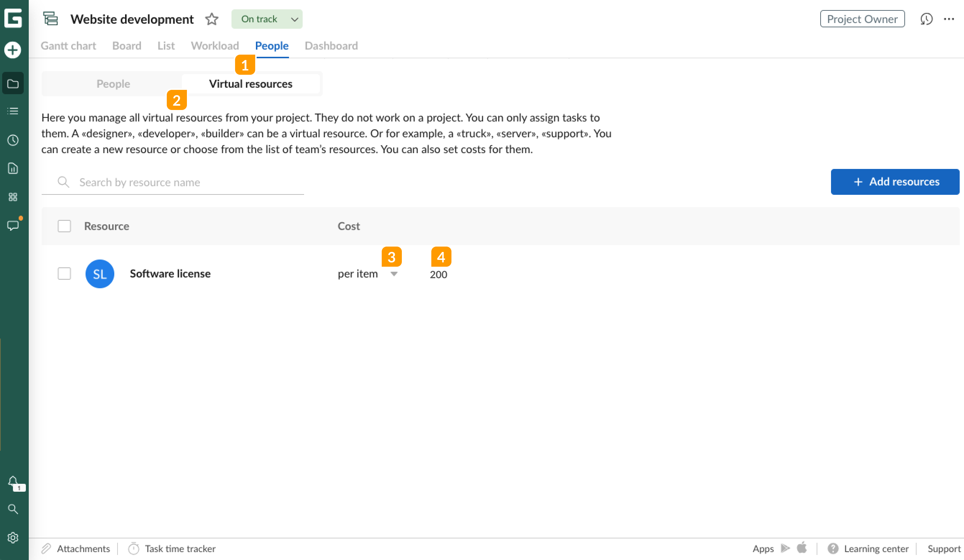Open the Learning center link
964x560 pixels.
click(x=876, y=548)
